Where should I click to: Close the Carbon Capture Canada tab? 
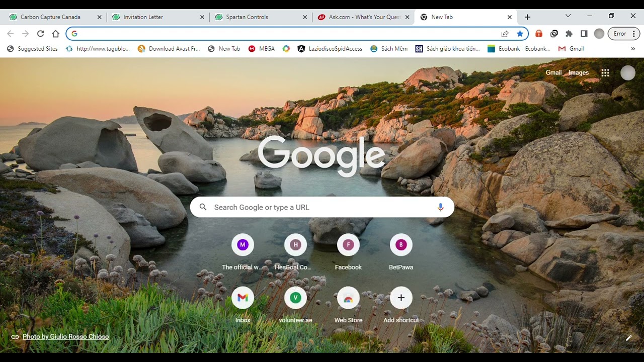99,17
